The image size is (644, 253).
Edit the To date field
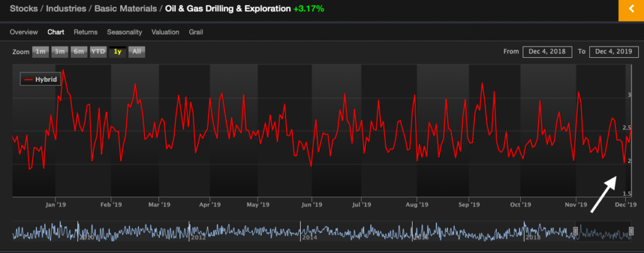[614, 52]
